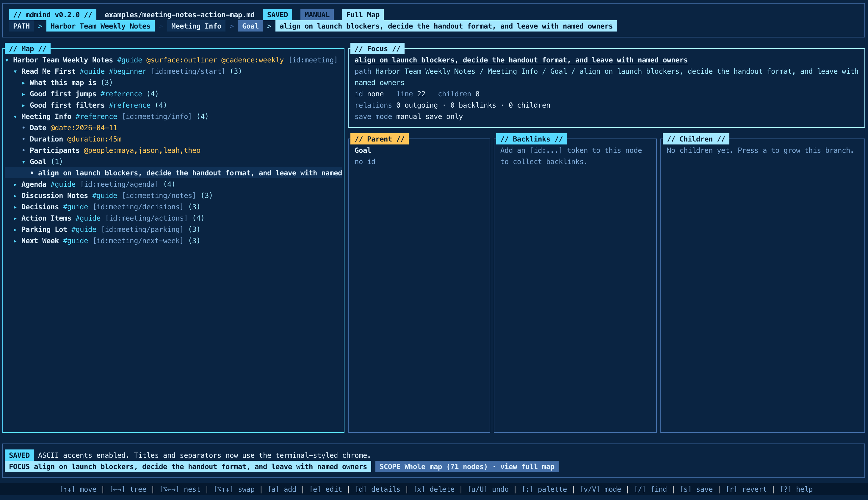
Task: Activate the [x] delete command
Action: pyautogui.click(x=435, y=489)
